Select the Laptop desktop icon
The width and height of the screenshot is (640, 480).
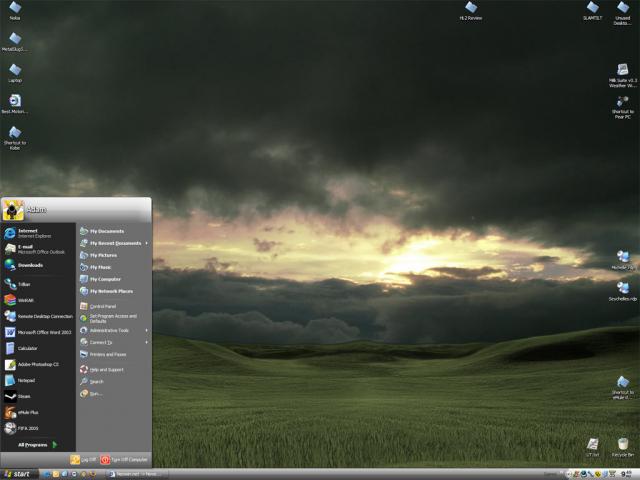coord(15,73)
